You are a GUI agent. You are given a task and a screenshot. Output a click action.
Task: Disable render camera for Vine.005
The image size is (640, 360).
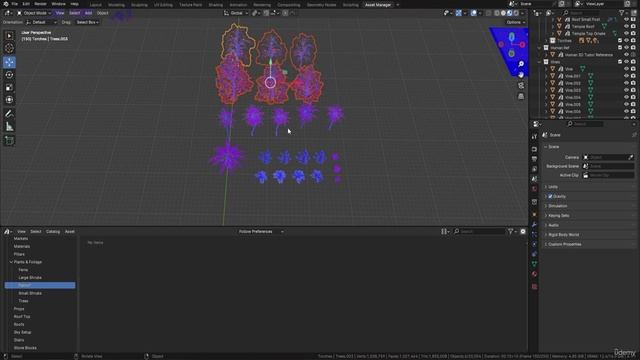click(x=633, y=104)
